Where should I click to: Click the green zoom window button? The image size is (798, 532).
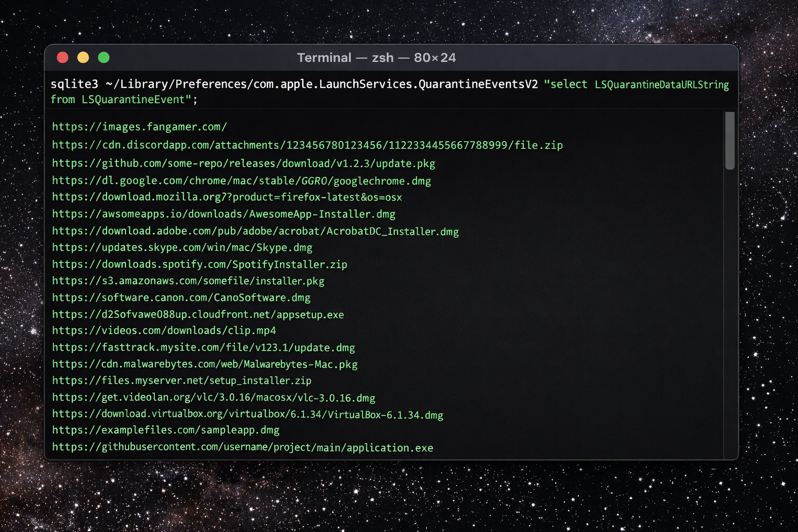click(104, 58)
